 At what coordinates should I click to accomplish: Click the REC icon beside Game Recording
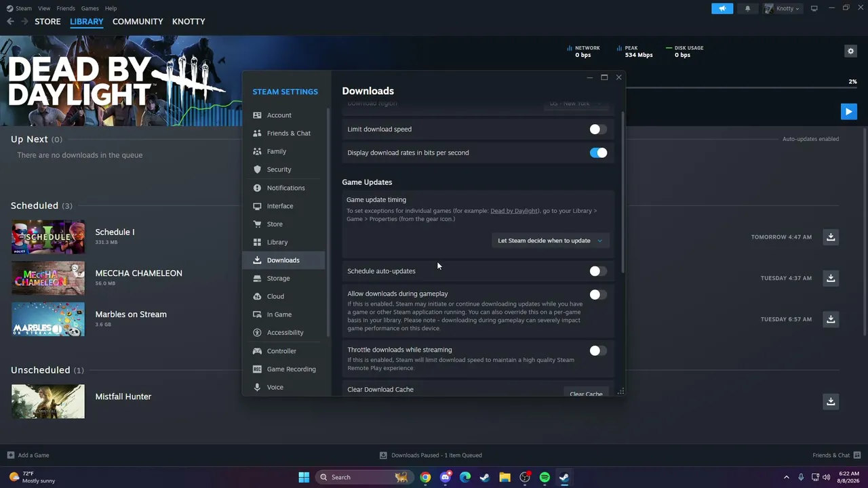[x=257, y=369]
